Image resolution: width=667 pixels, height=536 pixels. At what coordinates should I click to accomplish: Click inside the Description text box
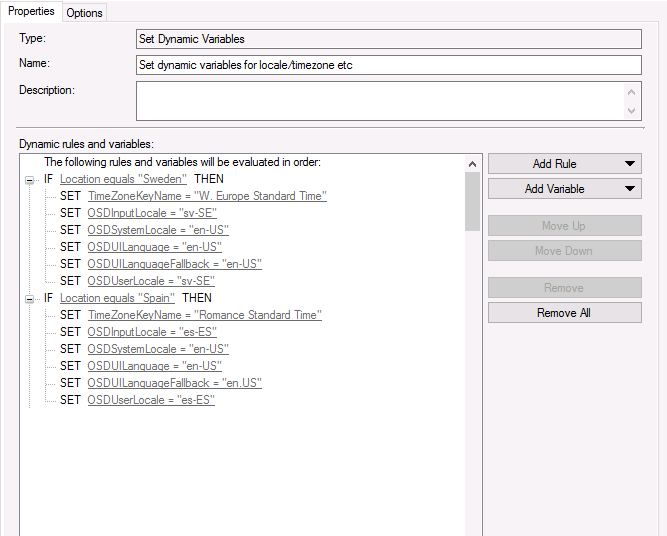pyautogui.click(x=380, y=101)
